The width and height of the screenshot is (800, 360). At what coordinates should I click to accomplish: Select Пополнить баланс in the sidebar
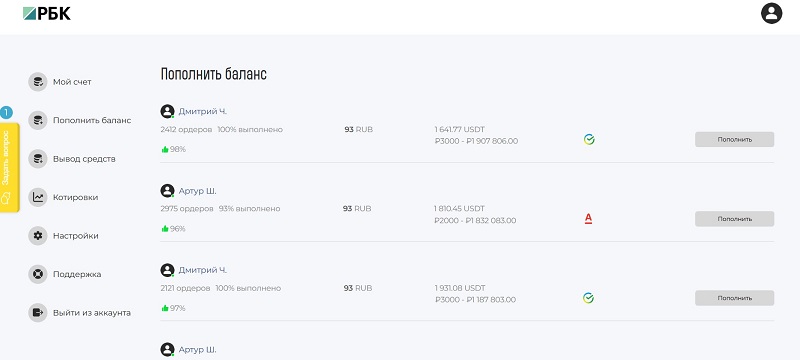(92, 120)
